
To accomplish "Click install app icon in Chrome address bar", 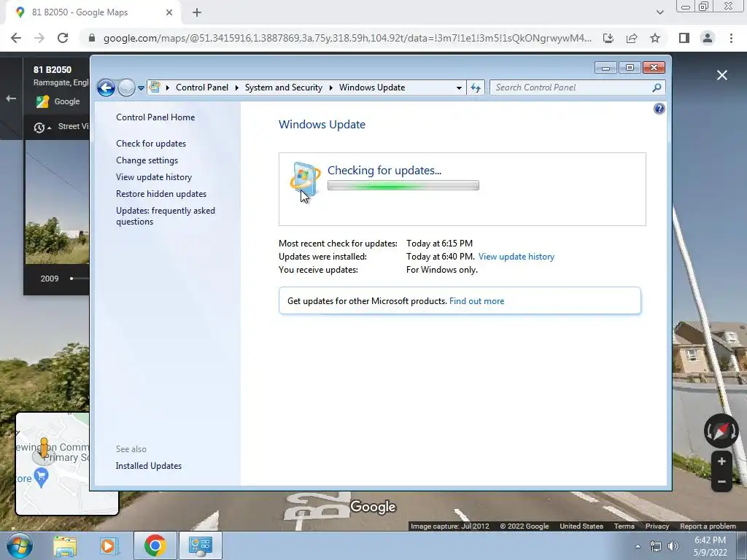I will [608, 38].
